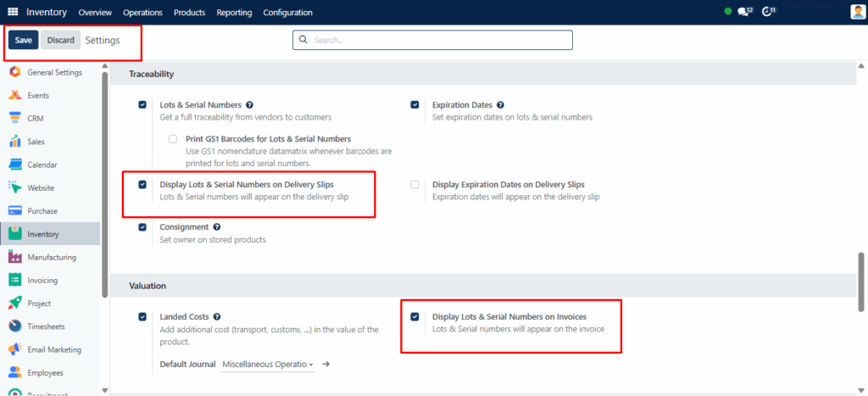
Task: Open the Configuration menu
Action: (x=288, y=12)
